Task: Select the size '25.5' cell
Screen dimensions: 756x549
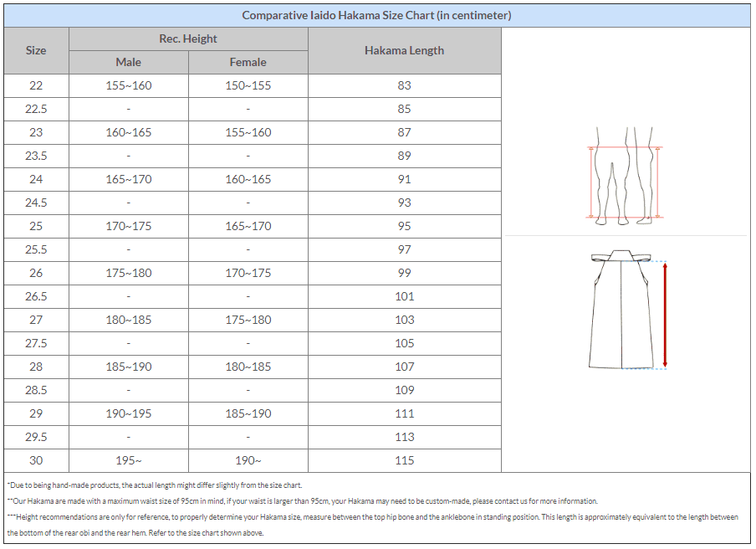Action: click(x=36, y=250)
